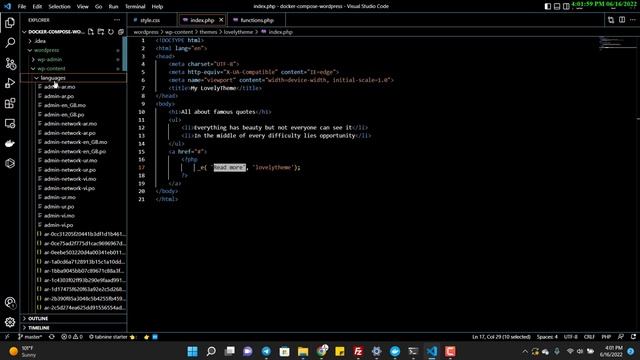The width and height of the screenshot is (640, 360).
Task: Open Run and Debug view
Action: click(10, 83)
